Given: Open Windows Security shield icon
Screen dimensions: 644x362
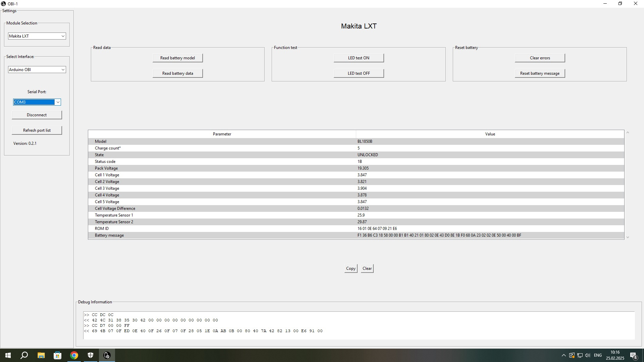Looking at the screenshot, I should [91, 355].
